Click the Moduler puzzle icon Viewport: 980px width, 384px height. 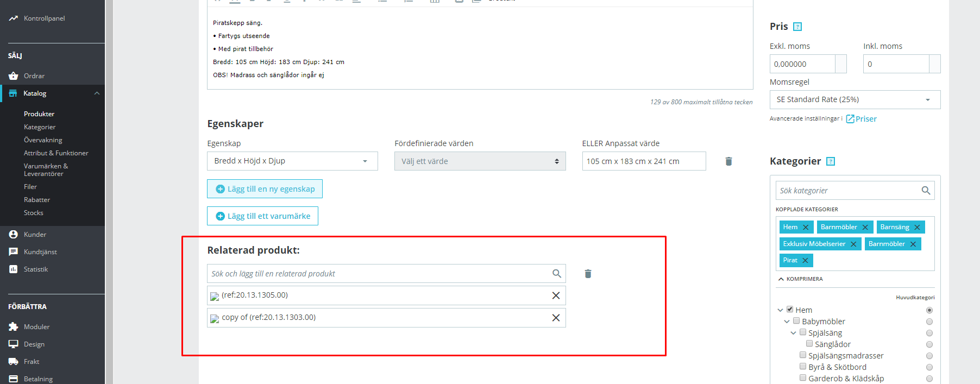(x=14, y=327)
